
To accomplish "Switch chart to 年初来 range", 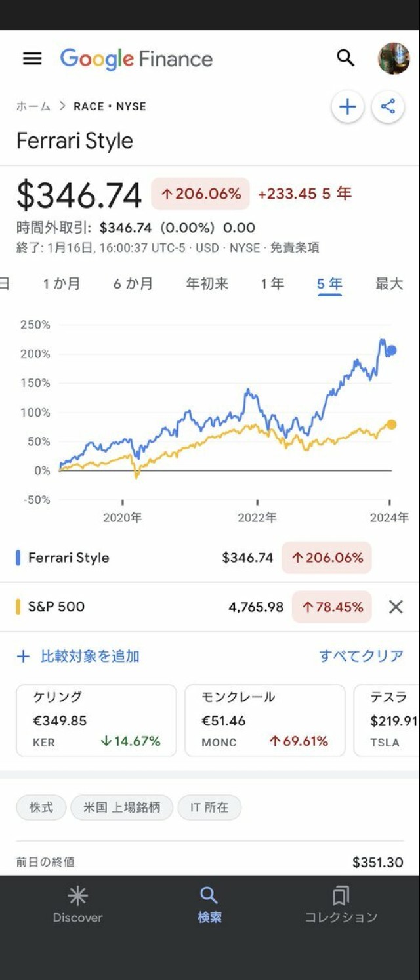I will (207, 284).
